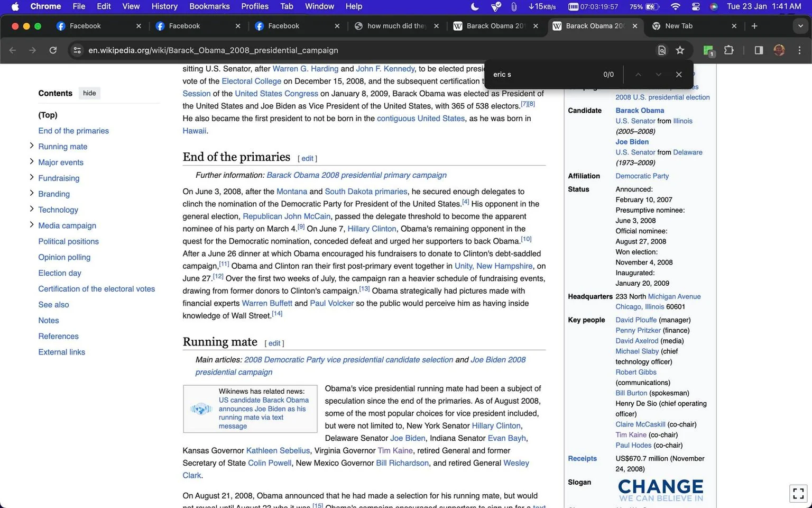The height and width of the screenshot is (508, 812).
Task: Click the address bar URL
Action: (x=213, y=50)
